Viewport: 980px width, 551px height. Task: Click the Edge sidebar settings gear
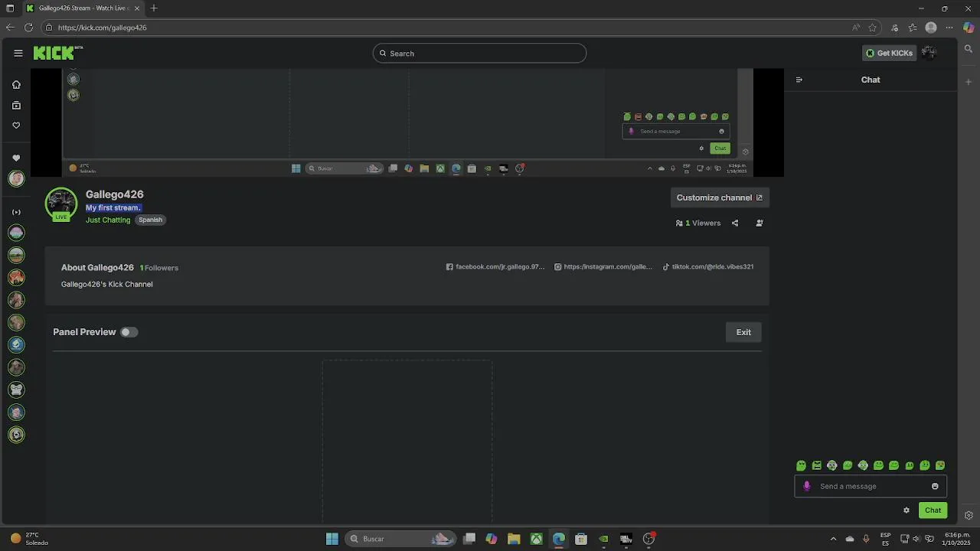969,515
